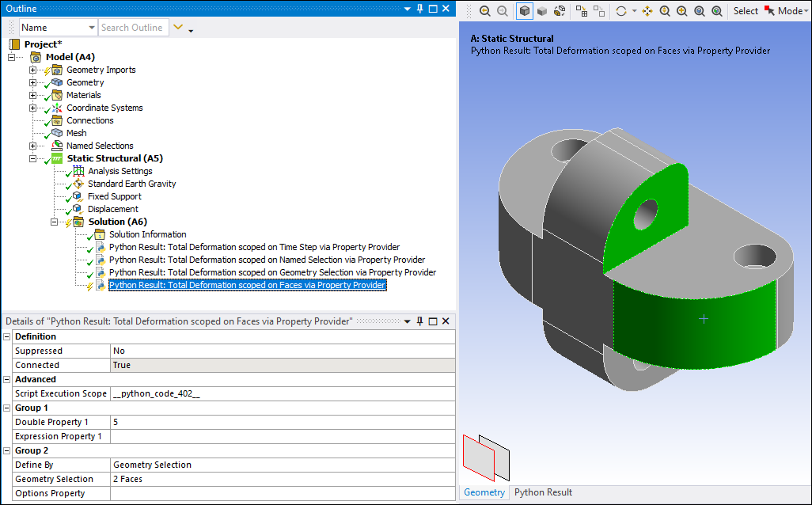Switch to the Geometry tab
The width and height of the screenshot is (812, 505).
(x=484, y=492)
